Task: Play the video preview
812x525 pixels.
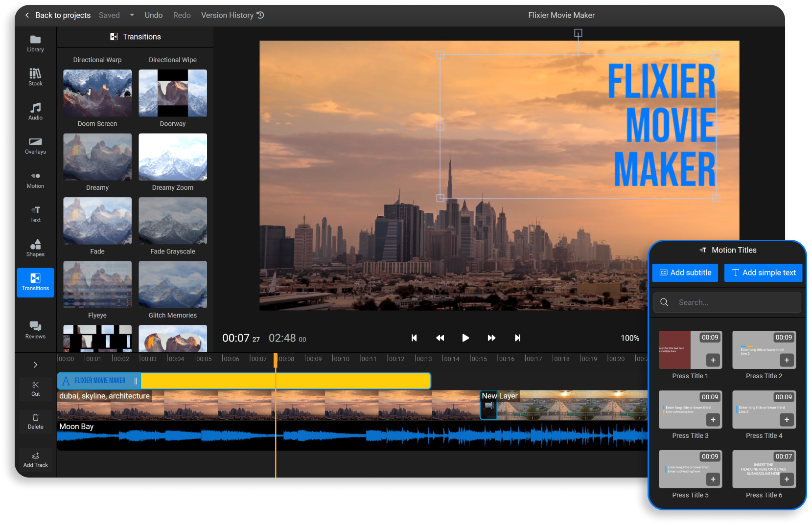Action: pos(465,338)
